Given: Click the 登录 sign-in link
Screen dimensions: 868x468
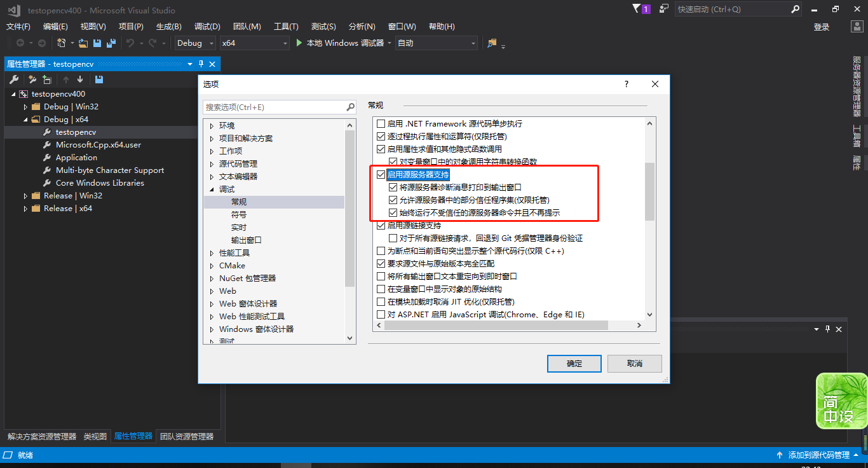Looking at the screenshot, I should (822, 27).
